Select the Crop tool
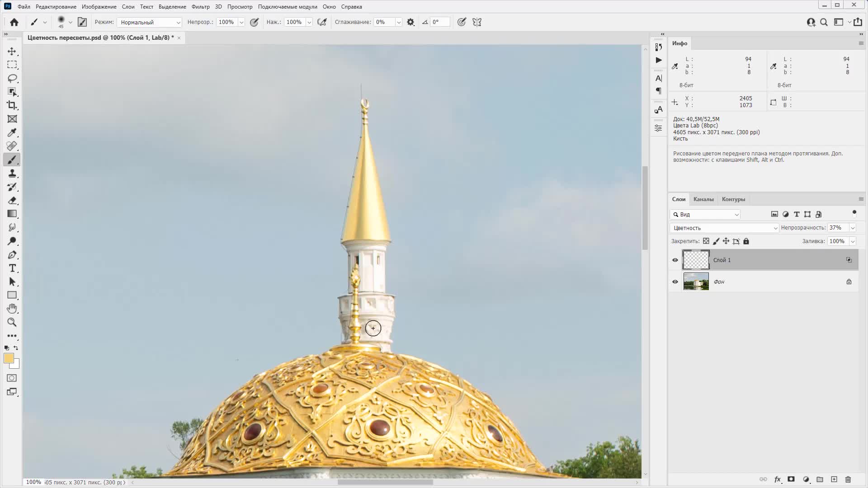 [x=12, y=105]
